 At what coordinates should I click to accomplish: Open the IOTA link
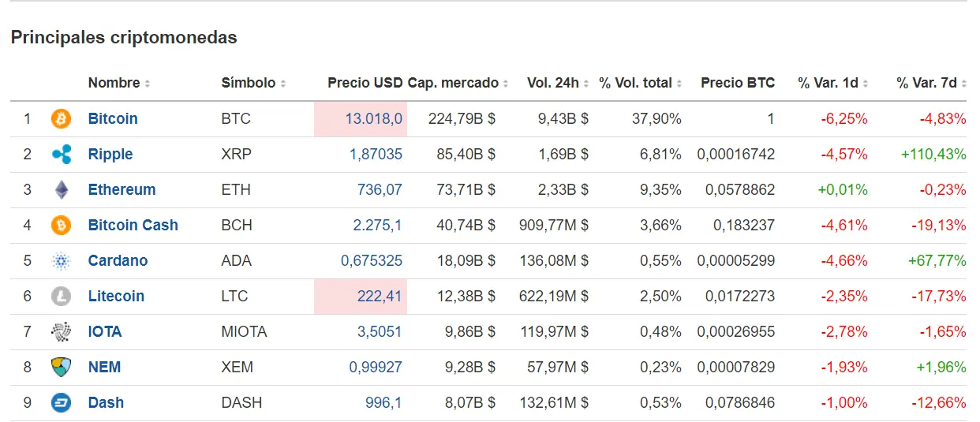click(x=105, y=332)
